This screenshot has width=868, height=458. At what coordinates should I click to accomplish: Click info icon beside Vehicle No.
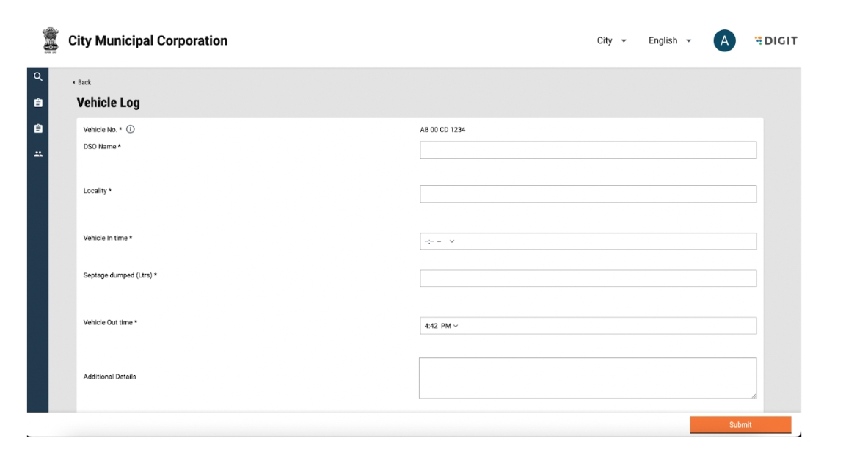(x=131, y=129)
